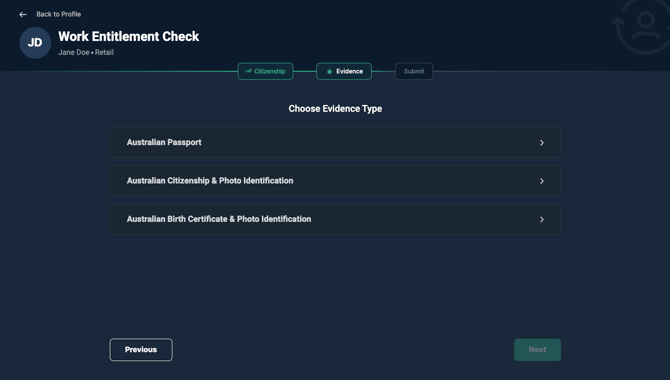The image size is (670, 380).
Task: Click the Previous button
Action: point(141,350)
